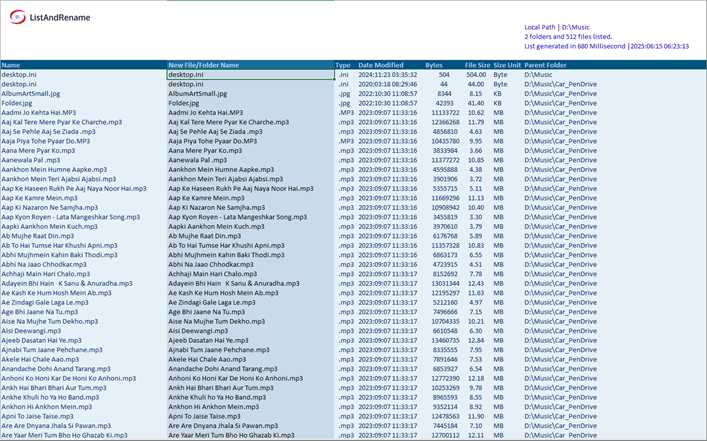707x441 pixels.
Task: Click the File Size column header
Action: coord(477,65)
